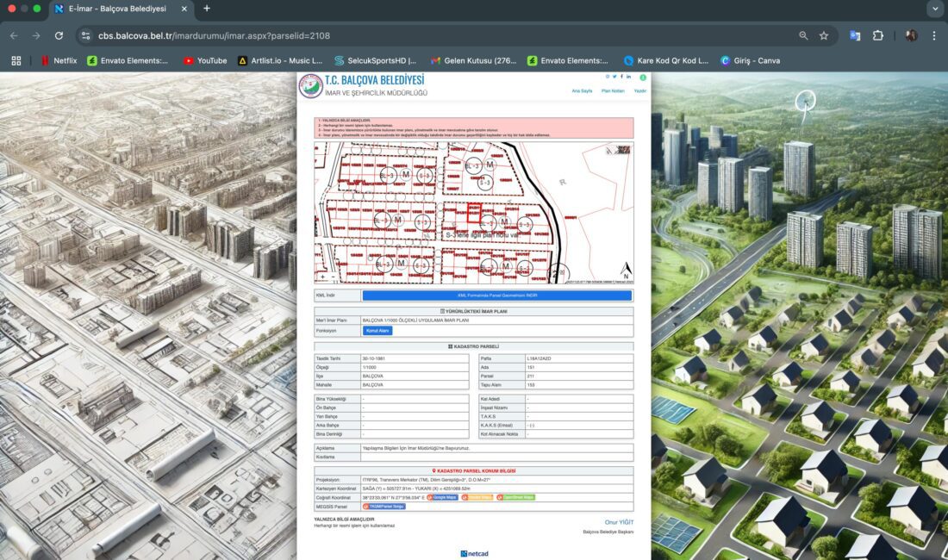Go to Ana Sayfa in site menu
Image resolution: width=948 pixels, height=560 pixels.
coord(582,90)
